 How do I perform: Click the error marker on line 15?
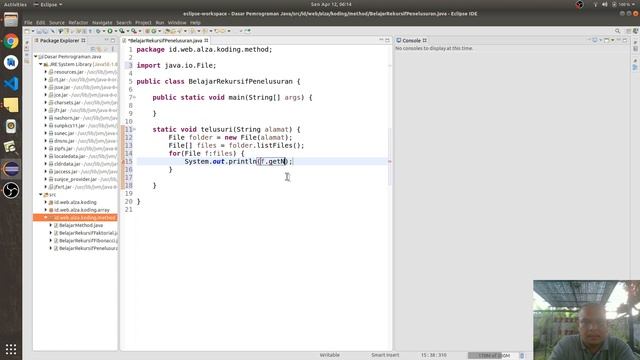[x=124, y=162]
